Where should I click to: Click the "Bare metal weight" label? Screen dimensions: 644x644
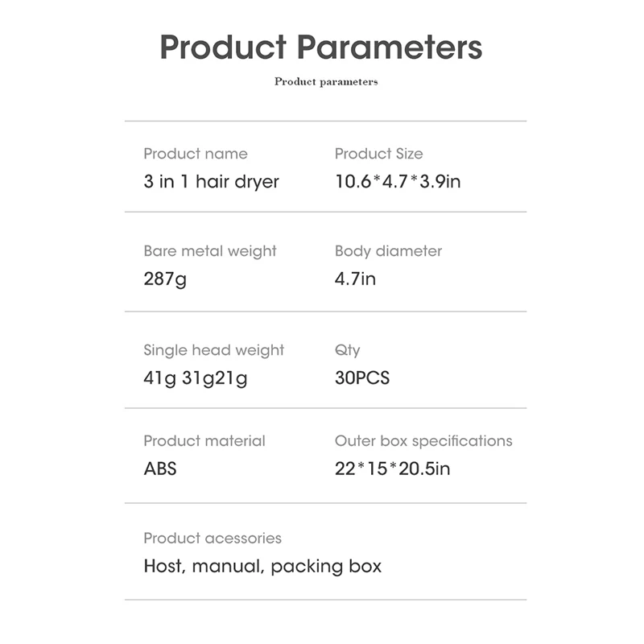[209, 251]
